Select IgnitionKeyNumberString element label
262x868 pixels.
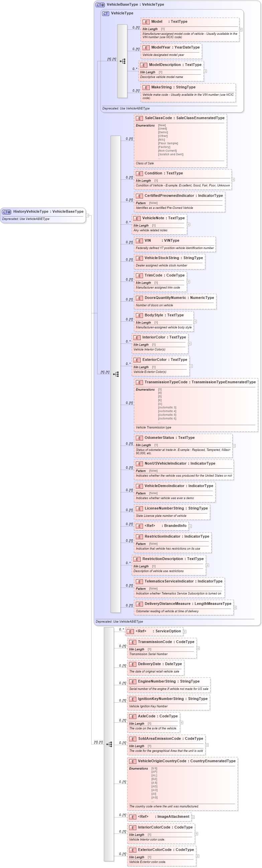tap(161, 699)
